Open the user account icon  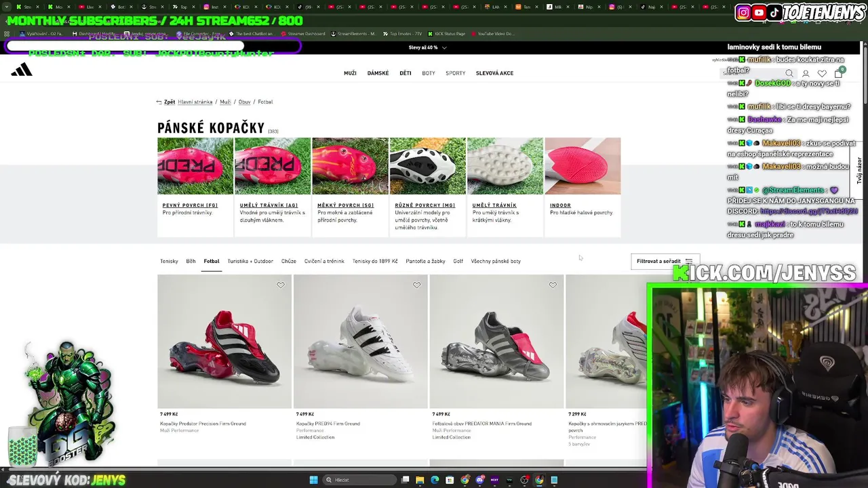pyautogui.click(x=806, y=73)
